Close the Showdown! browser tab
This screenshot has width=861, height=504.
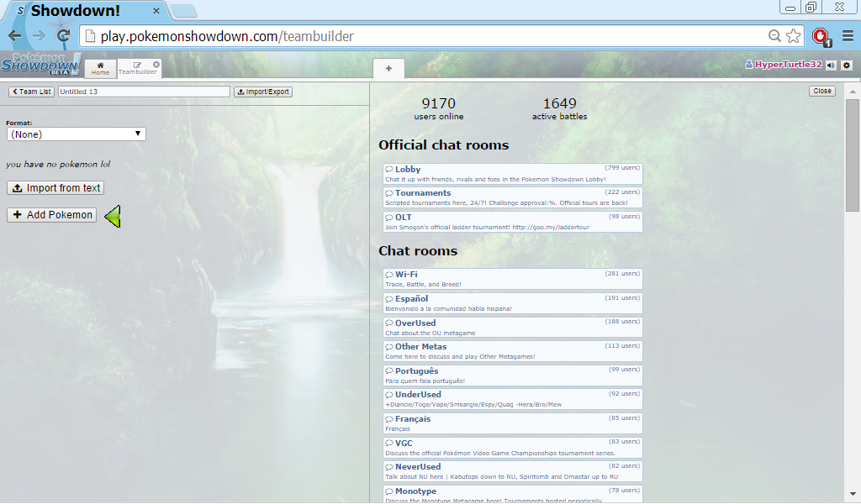coord(156,10)
